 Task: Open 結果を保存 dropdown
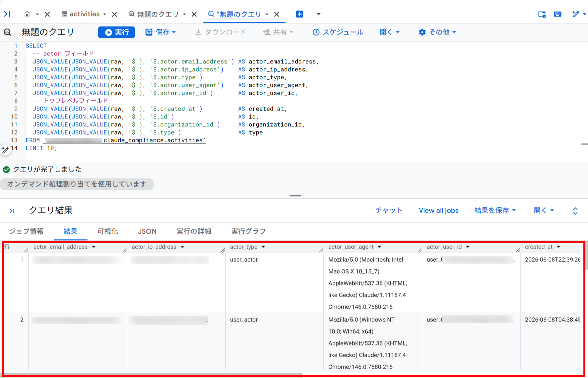point(495,211)
